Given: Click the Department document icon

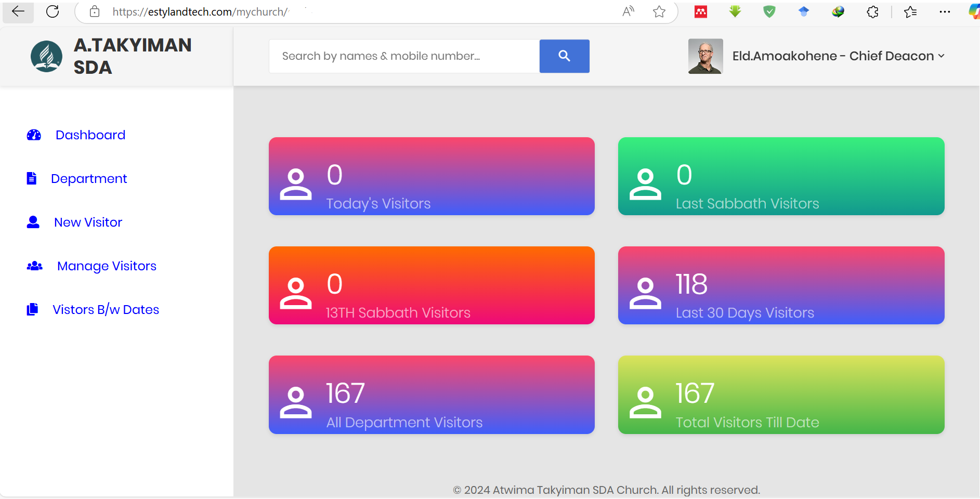Looking at the screenshot, I should pos(32,178).
